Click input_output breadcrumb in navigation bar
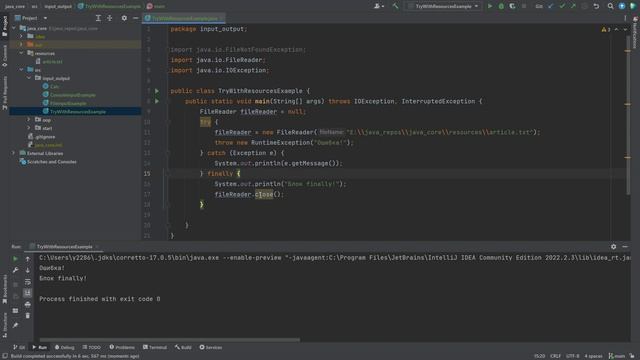 (58, 6)
